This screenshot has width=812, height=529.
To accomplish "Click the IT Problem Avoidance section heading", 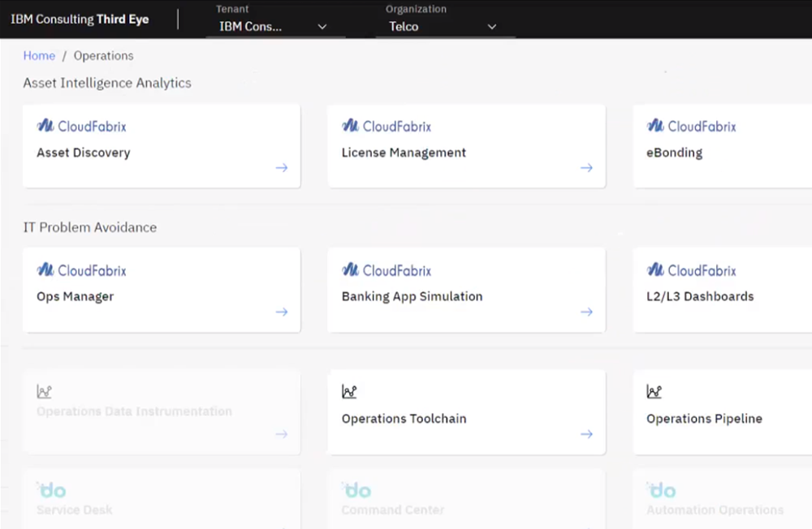I will click(90, 227).
